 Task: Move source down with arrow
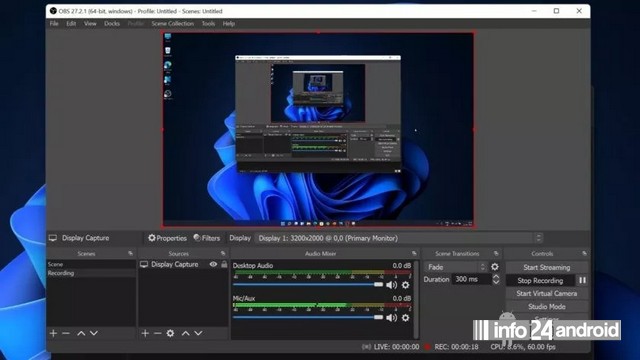tap(198, 333)
